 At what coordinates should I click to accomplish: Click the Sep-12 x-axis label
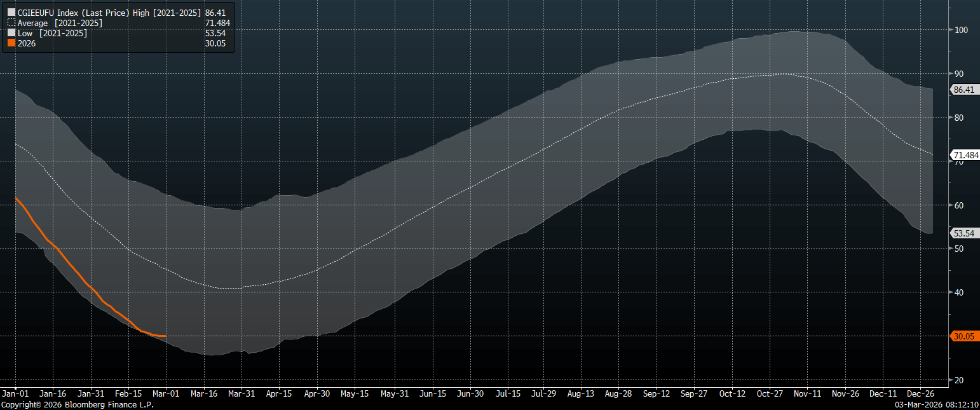(656, 394)
